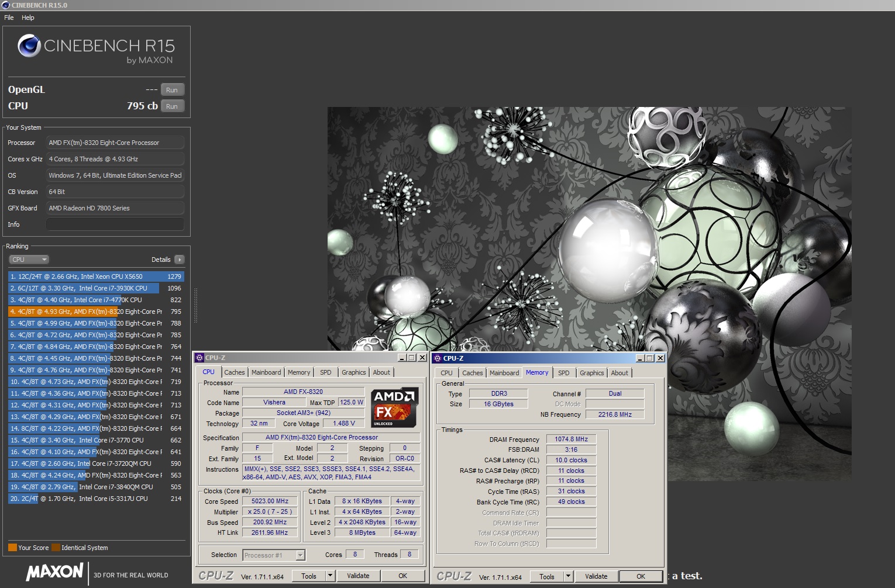
Task: Select Memory tab in right CPU-Z
Action: [537, 372]
